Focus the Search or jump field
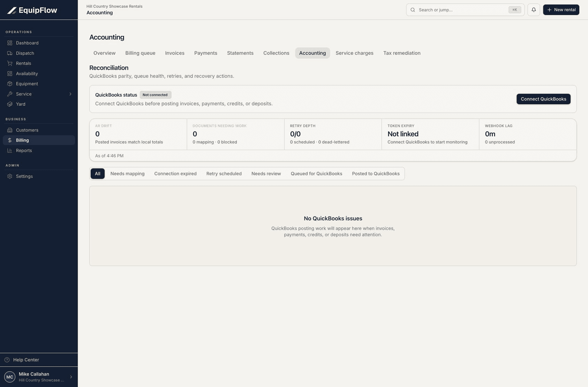The height and width of the screenshot is (387, 588). 465,10
